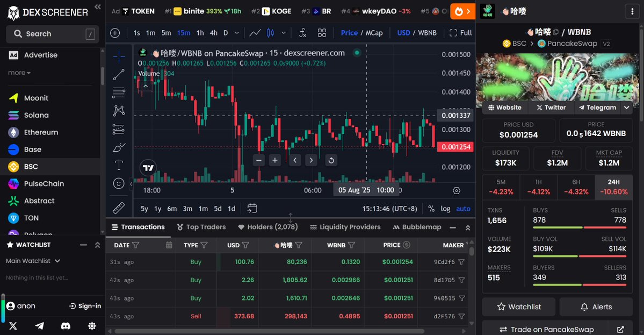Open the token Website link

[505, 108]
